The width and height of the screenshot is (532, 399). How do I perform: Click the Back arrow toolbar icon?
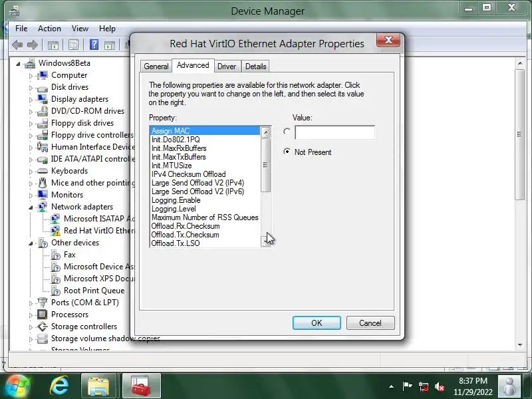[17, 45]
